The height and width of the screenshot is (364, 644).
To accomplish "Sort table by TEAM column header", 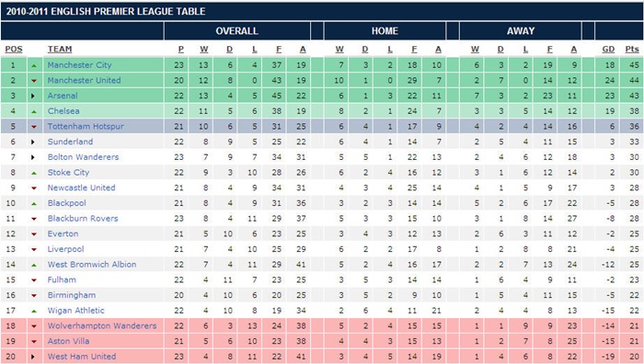I will coord(60,50).
